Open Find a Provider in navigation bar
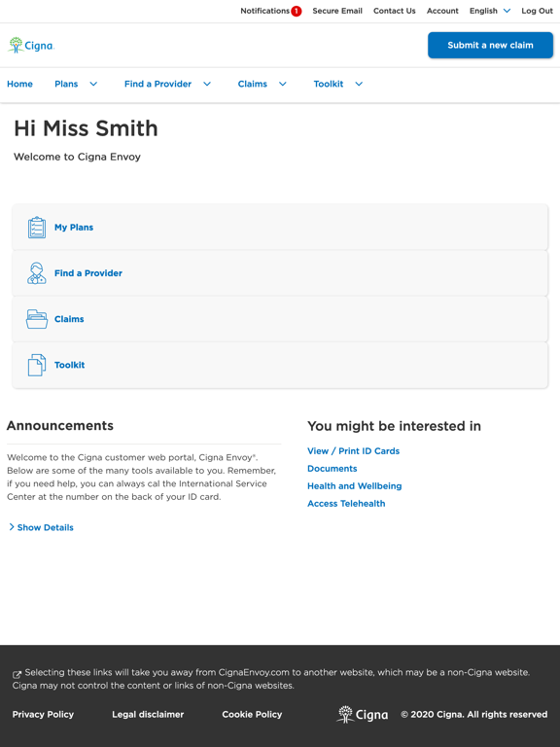Viewport: 560px width, 747px height. [158, 84]
